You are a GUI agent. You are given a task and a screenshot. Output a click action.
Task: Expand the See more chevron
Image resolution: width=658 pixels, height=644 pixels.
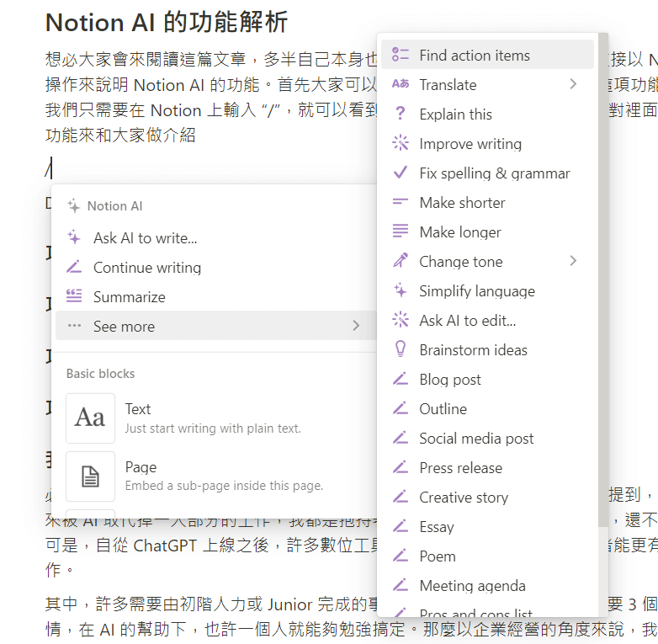356,325
